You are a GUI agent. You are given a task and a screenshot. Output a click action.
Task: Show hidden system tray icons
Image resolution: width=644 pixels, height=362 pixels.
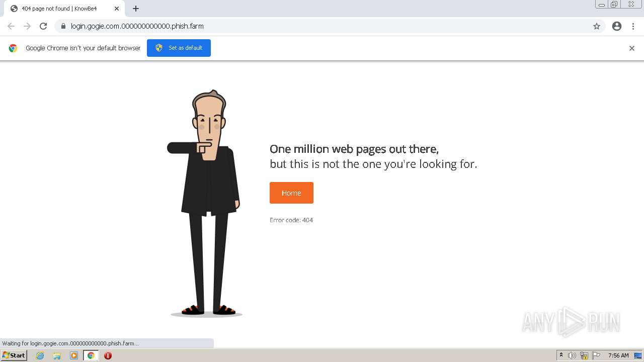point(561,355)
